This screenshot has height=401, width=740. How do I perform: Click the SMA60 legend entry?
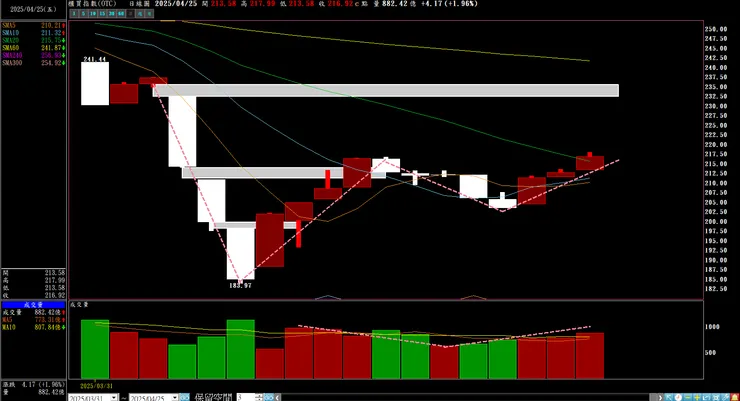pyautogui.click(x=33, y=48)
